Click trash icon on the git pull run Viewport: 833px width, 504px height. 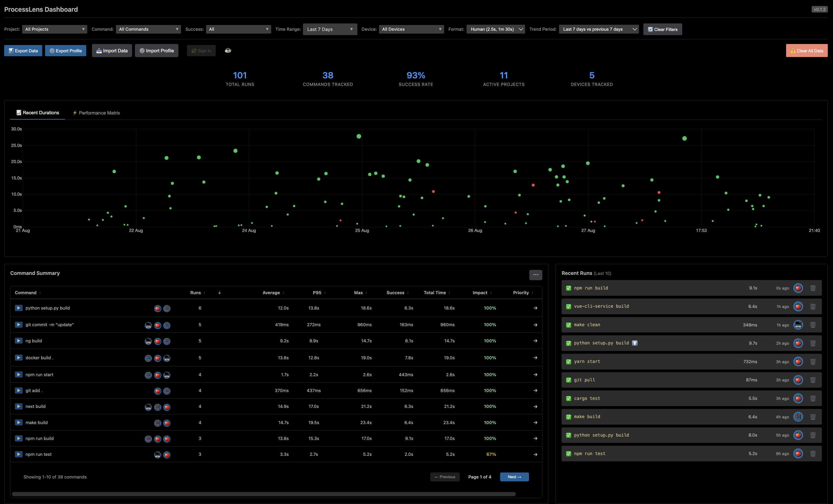(813, 380)
